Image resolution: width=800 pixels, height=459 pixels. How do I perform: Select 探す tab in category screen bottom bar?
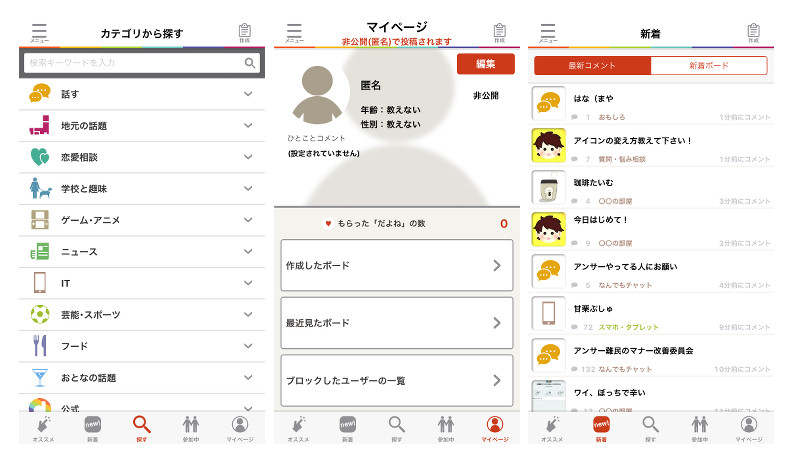(142, 428)
